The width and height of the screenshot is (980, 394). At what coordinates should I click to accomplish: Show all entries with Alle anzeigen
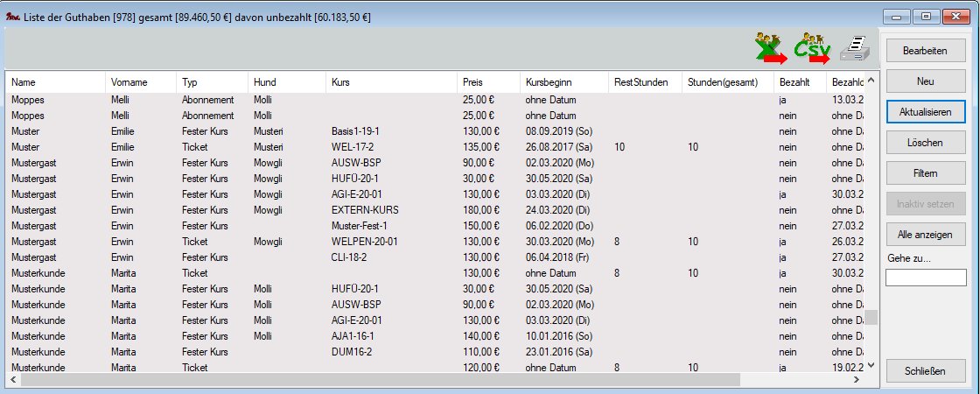926,235
